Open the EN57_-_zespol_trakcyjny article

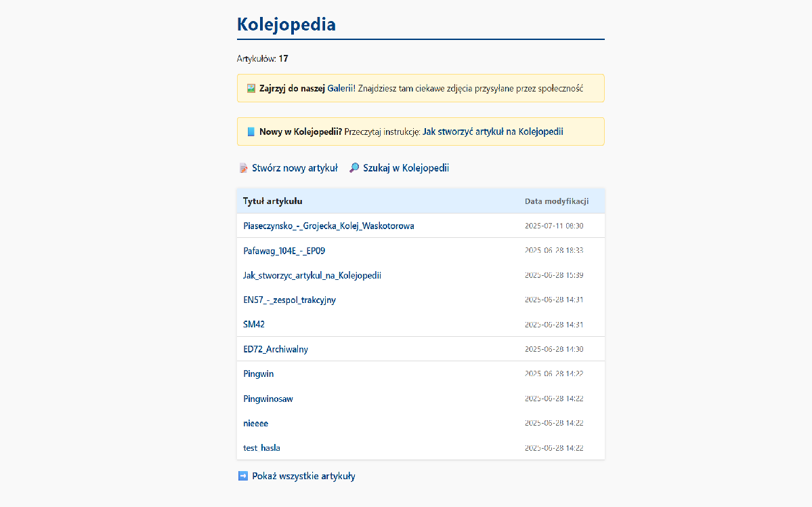(289, 300)
